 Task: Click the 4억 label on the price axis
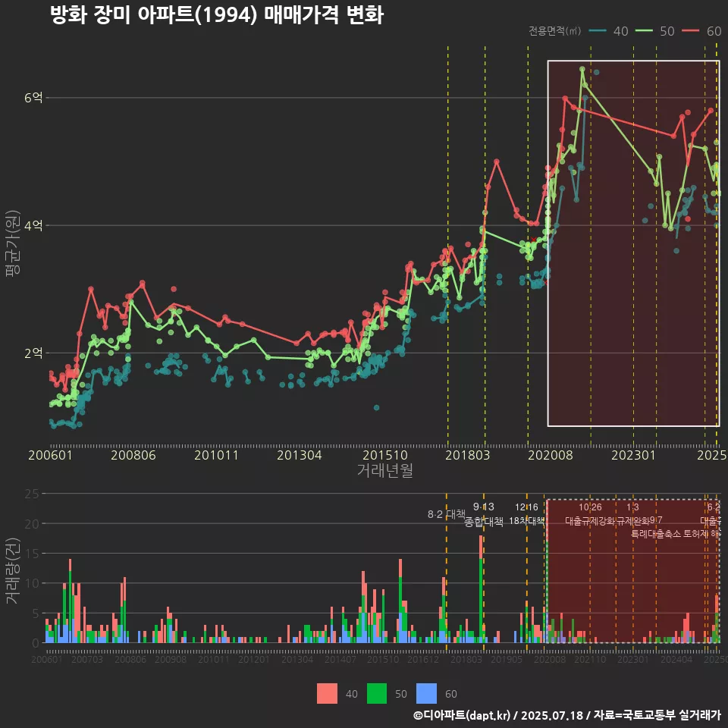33,226
